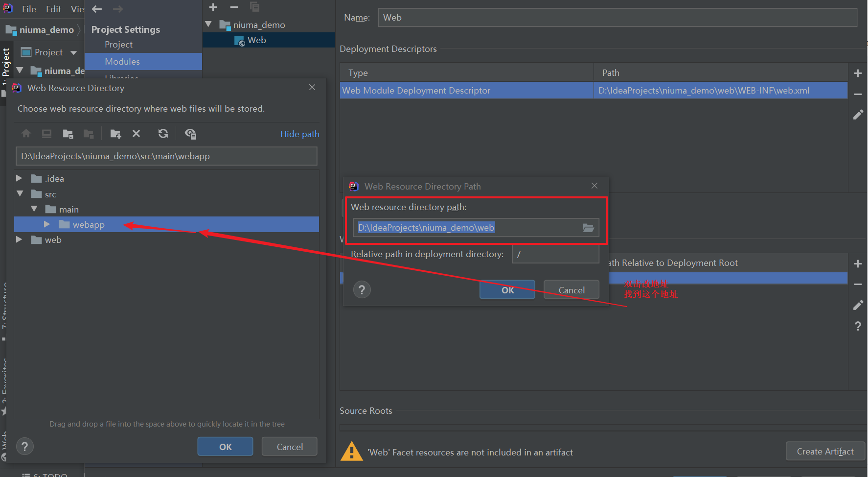
Task: Select Web Module Deployment Descriptor row
Action: (x=594, y=91)
